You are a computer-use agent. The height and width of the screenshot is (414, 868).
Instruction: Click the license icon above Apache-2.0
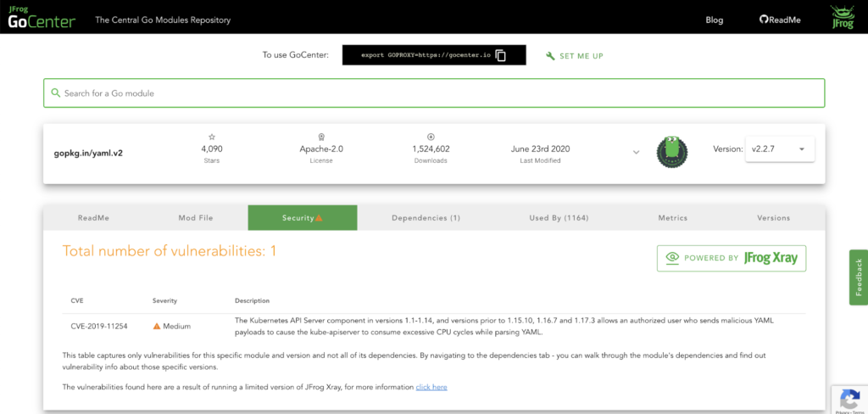321,137
